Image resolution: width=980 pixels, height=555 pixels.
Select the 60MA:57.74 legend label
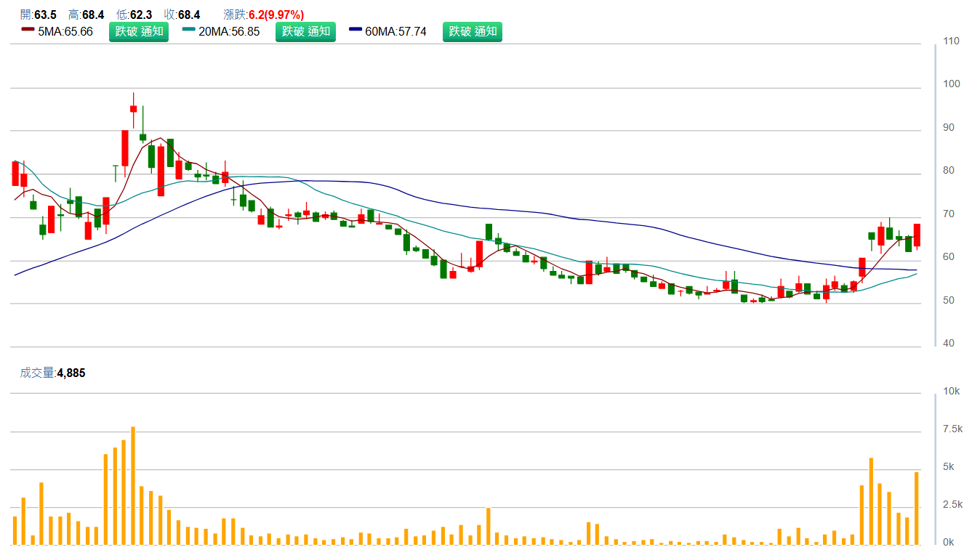tap(395, 32)
